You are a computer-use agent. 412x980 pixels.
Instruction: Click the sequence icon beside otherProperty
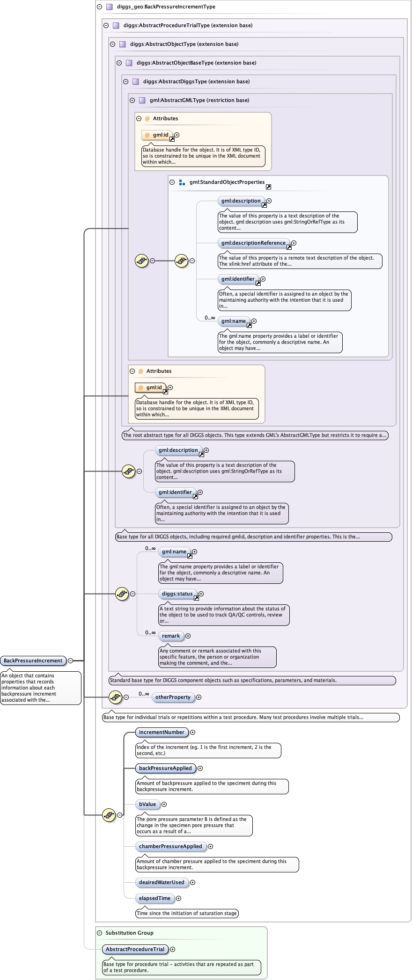[115, 697]
